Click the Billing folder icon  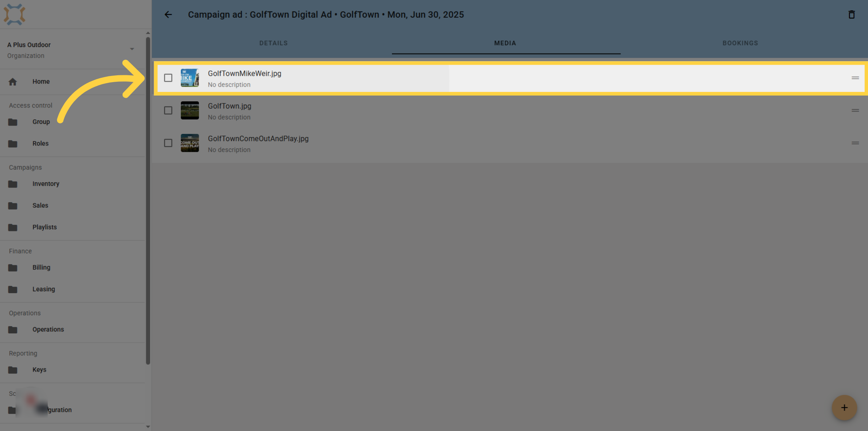[x=13, y=267]
